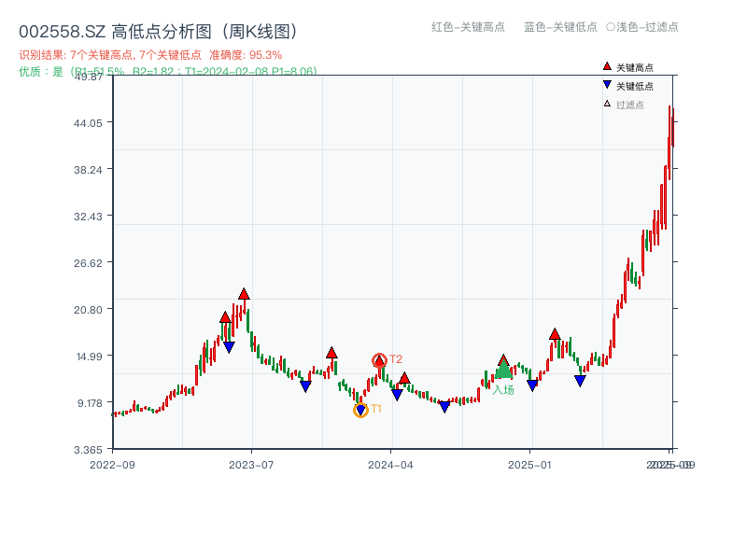747x560 pixels.
Task: Click the 浅色-过滤点 header note
Action: 642,27
